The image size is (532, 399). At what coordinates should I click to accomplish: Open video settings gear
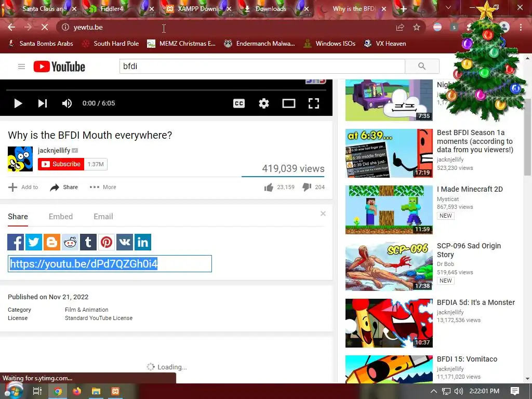[x=263, y=103]
